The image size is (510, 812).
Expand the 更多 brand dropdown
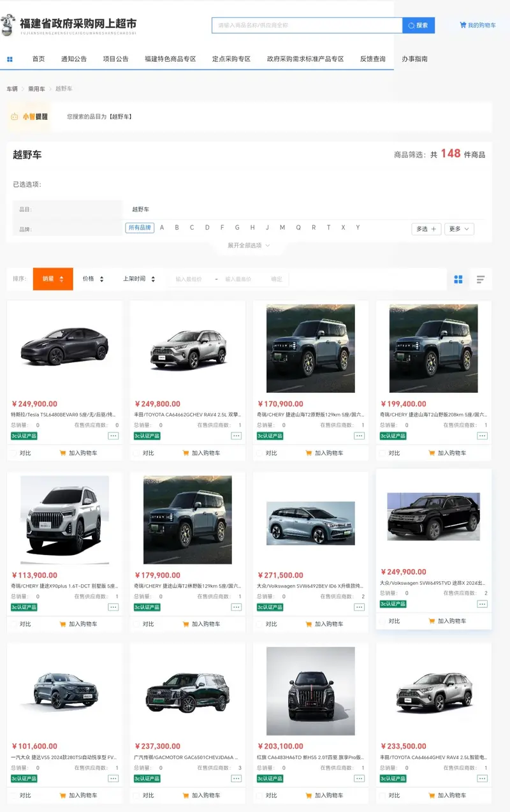tap(459, 229)
